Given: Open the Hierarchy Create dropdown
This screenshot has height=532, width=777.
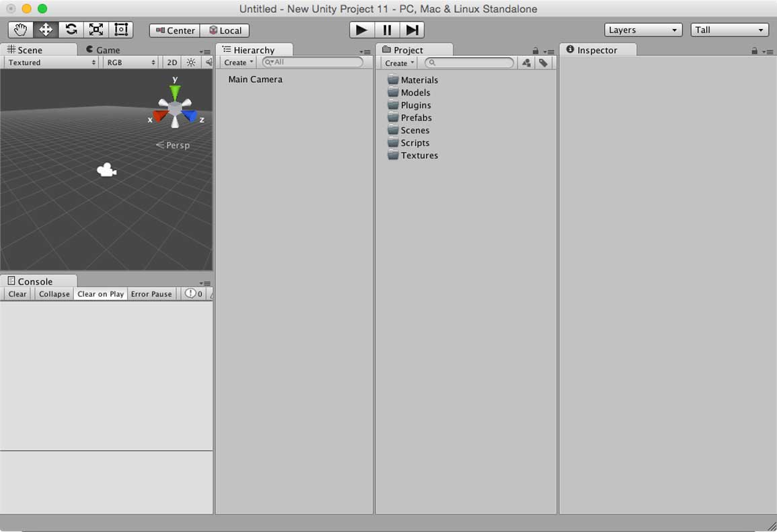Looking at the screenshot, I should click(x=238, y=63).
